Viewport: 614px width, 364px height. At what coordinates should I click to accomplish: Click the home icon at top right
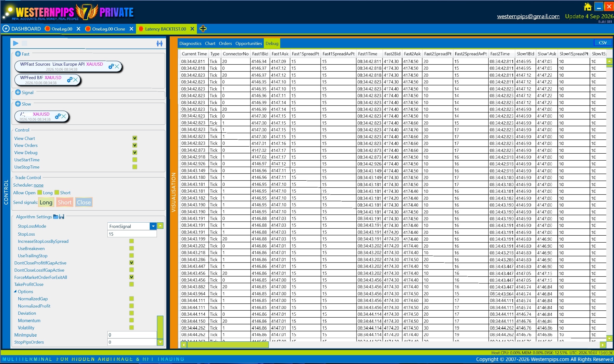[x=588, y=7]
